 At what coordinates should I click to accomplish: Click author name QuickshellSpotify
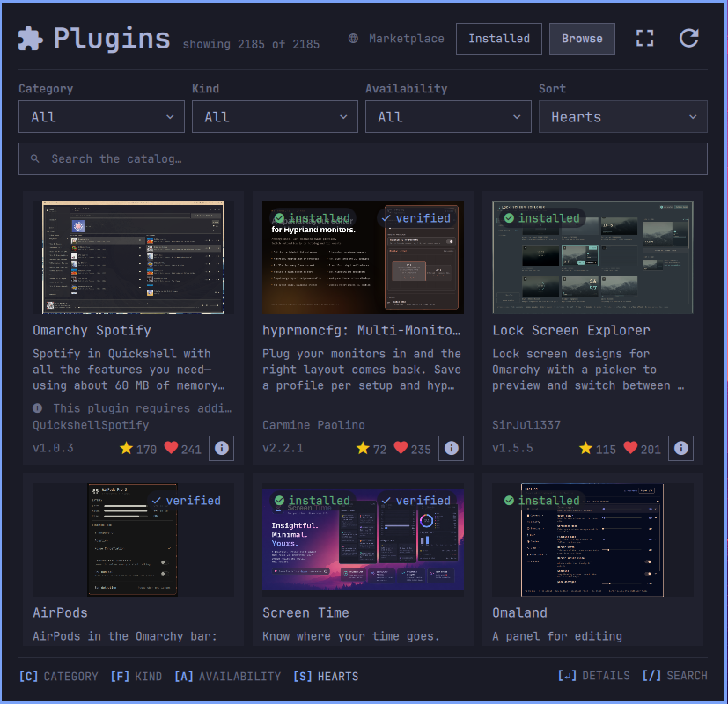tap(91, 425)
